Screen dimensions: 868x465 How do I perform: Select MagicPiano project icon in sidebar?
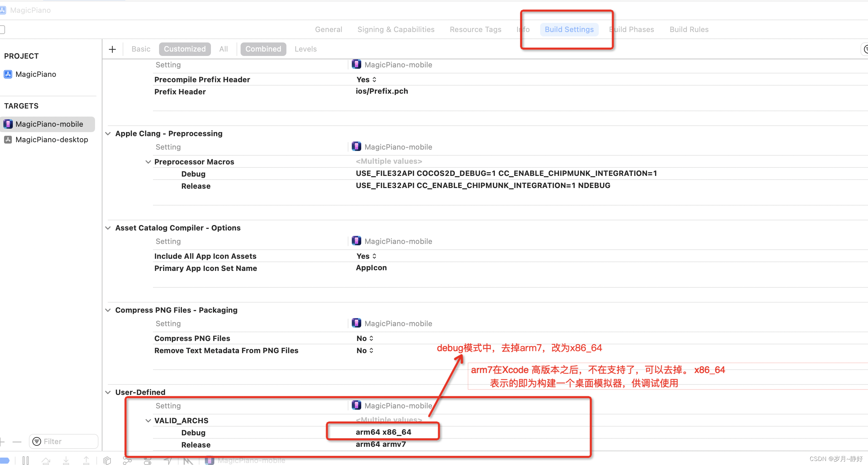click(8, 74)
